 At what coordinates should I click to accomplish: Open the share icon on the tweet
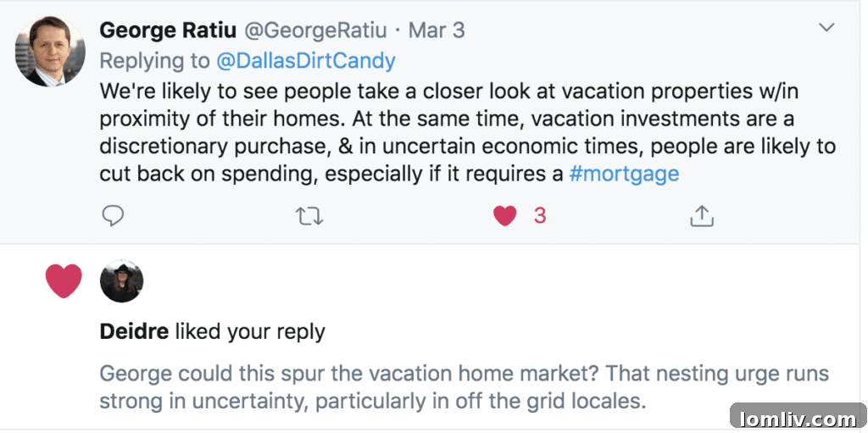tap(700, 217)
